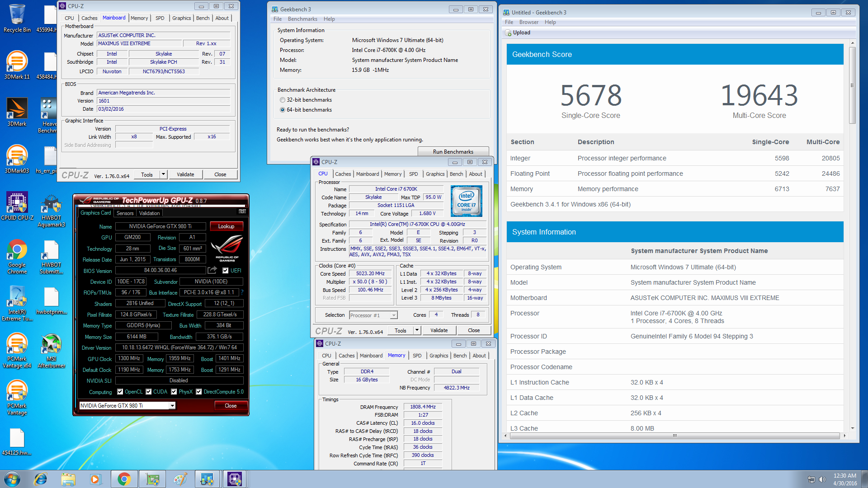
Task: Launch 3DMark03 from the desktop
Action: click(x=17, y=159)
